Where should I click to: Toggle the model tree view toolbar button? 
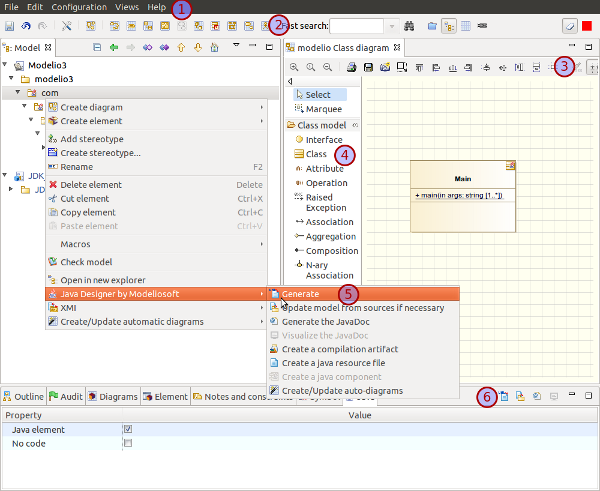tap(449, 26)
